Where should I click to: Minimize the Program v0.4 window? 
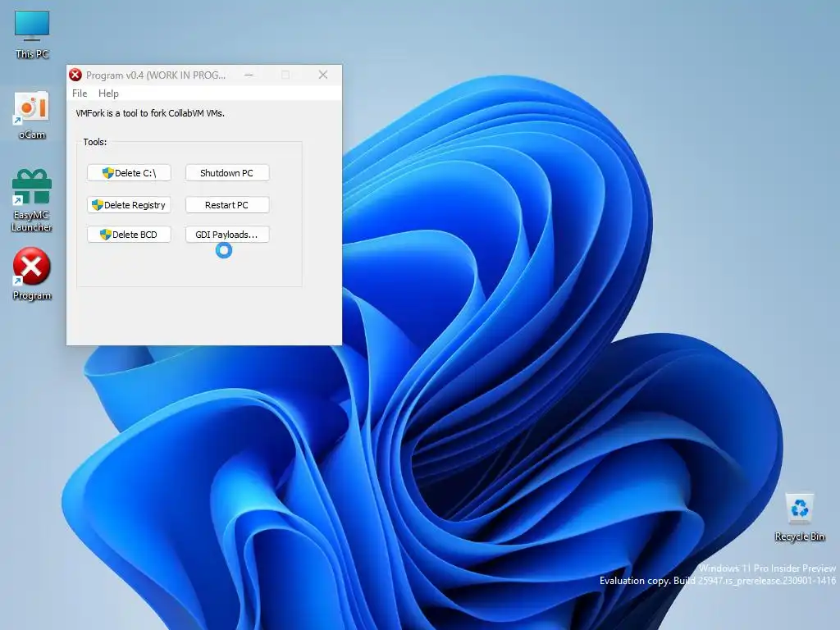click(249, 75)
